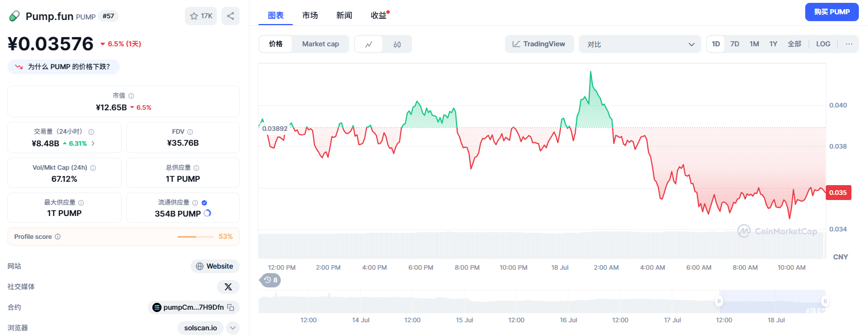Copy the pumpCm...7H9Dfn contract address
Image resolution: width=868 pixels, height=336 pixels.
coord(231,307)
